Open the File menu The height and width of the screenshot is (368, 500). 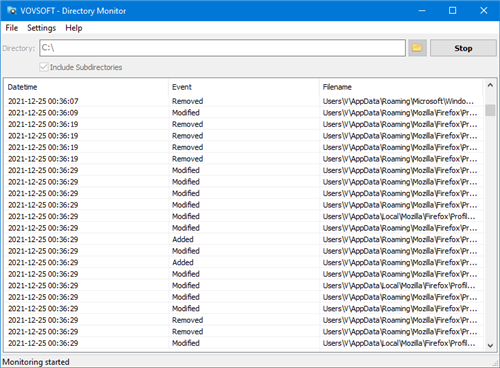[12, 28]
